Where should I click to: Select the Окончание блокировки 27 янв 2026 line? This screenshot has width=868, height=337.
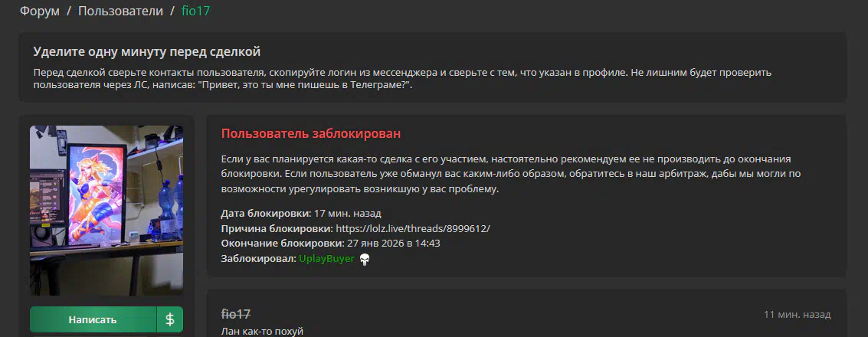[330, 244]
